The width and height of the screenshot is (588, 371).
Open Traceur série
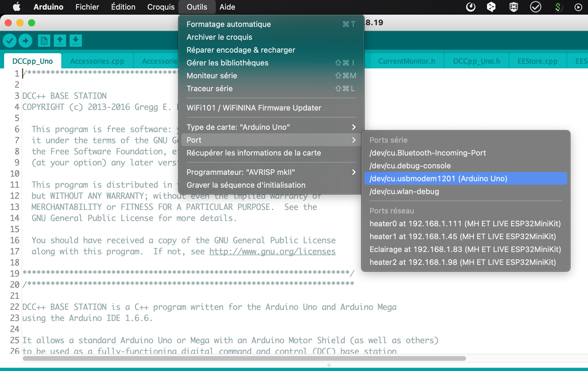(x=271, y=89)
